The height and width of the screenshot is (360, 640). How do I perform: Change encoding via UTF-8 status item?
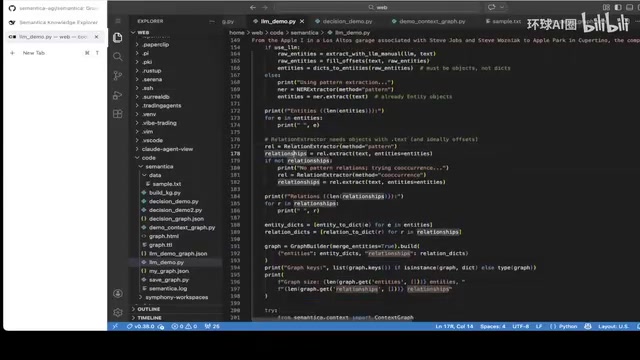click(520, 326)
